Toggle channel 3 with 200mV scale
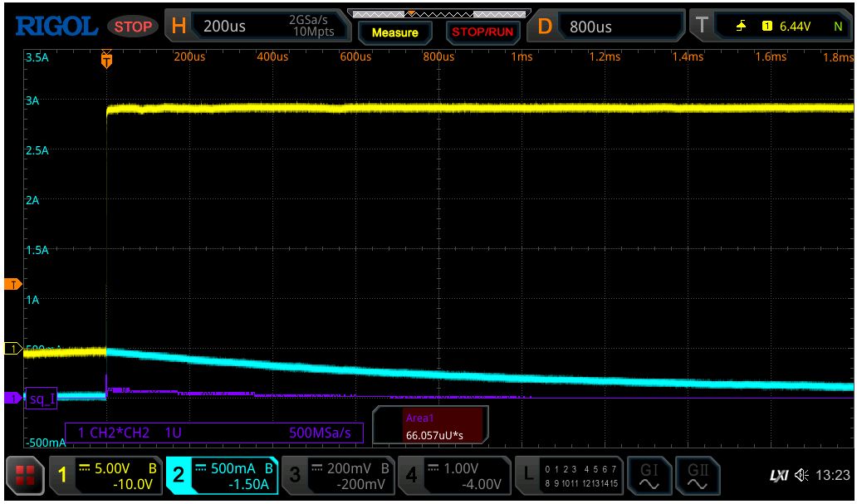 point(336,476)
